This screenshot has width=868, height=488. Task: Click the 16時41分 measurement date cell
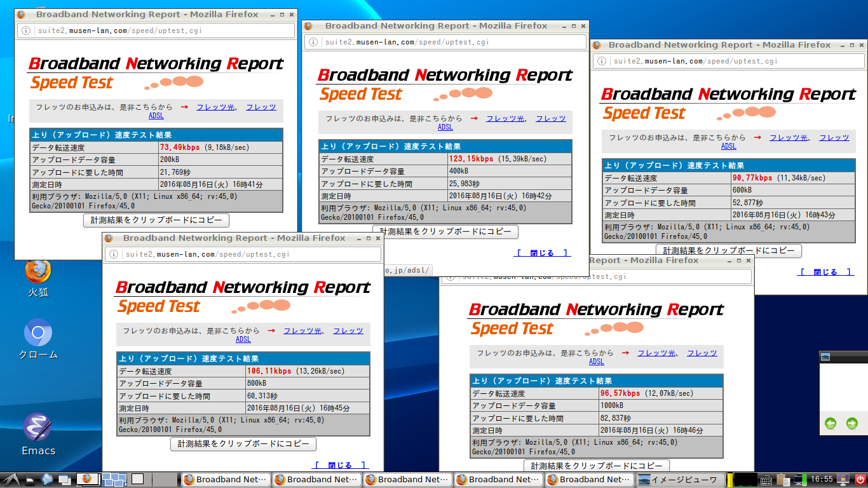pyautogui.click(x=220, y=184)
